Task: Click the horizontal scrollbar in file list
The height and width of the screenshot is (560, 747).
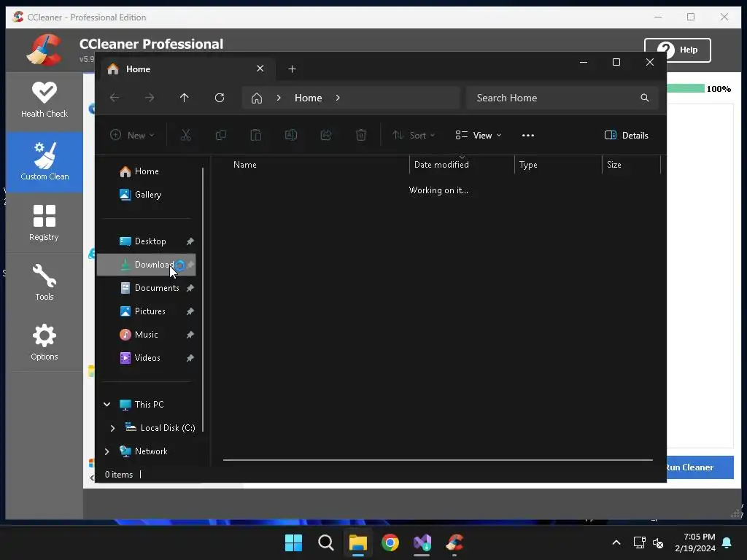Action: (438, 460)
